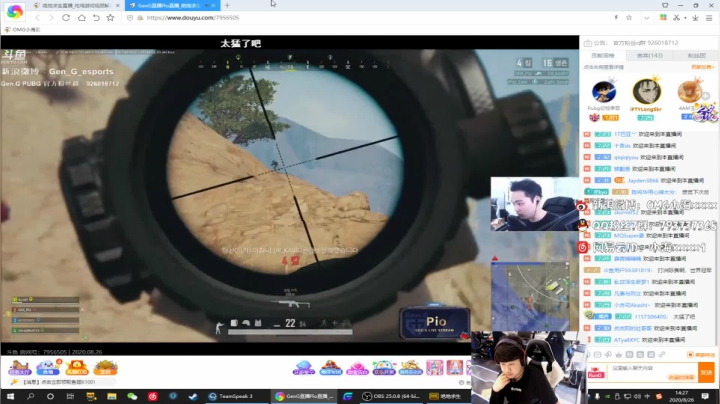Expand the screenshot tool dropdown arrow

pos(685,18)
